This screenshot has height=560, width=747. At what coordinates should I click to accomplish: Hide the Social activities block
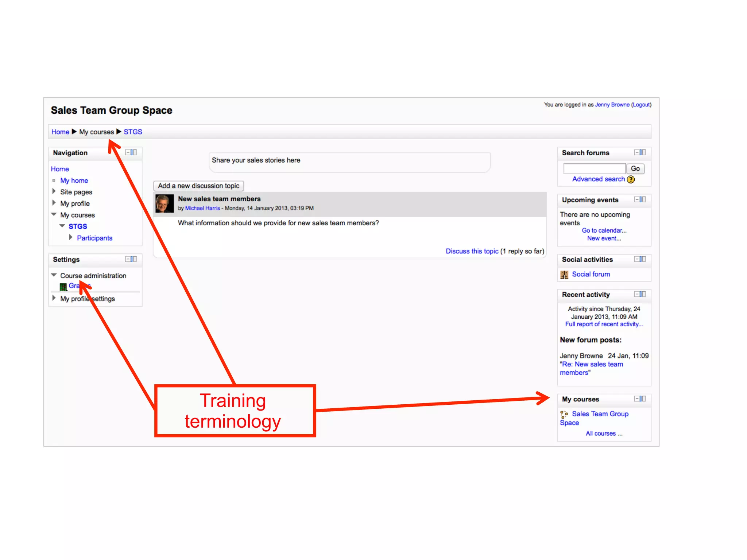coord(636,259)
